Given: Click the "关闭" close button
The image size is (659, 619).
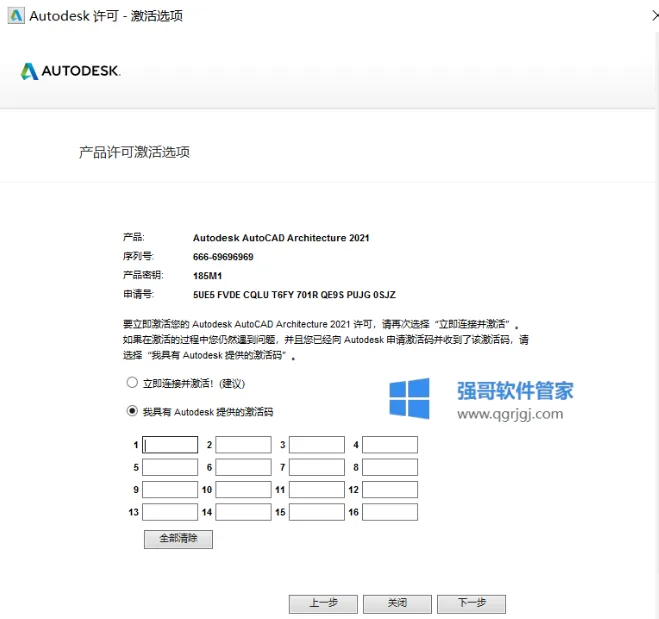Looking at the screenshot, I should coord(397,604).
